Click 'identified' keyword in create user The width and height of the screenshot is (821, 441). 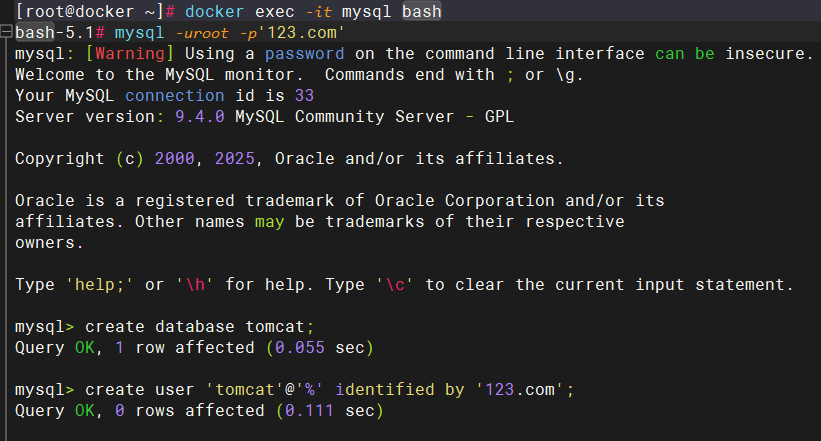coord(385,389)
